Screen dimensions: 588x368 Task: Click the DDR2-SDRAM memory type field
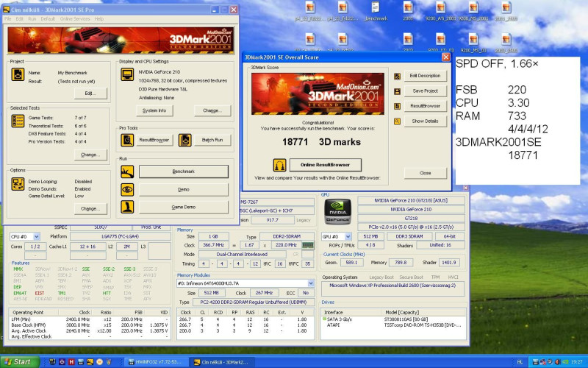287,236
